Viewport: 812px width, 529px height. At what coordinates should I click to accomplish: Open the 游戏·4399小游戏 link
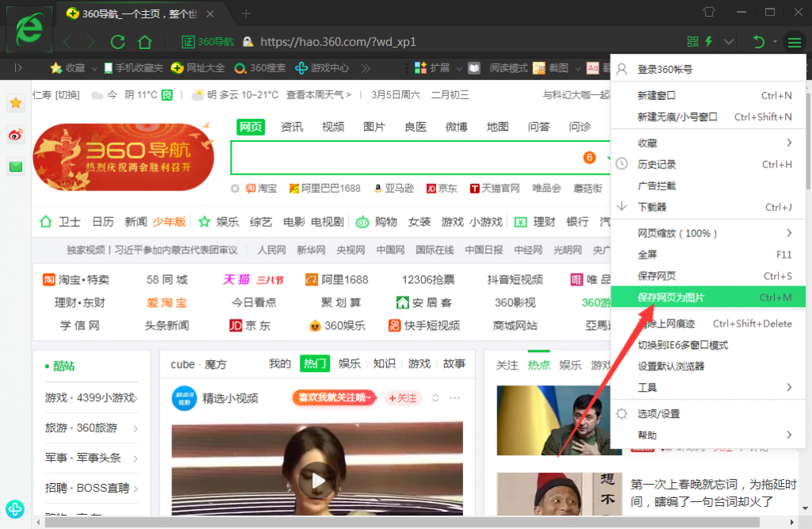pyautogui.click(x=90, y=398)
